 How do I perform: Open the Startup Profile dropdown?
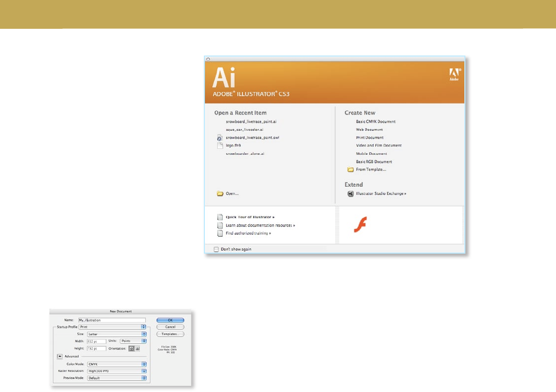(x=112, y=327)
